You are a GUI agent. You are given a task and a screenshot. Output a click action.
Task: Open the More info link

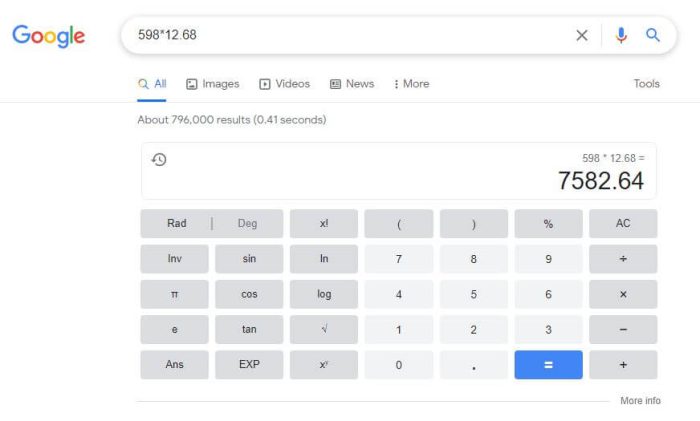click(x=640, y=401)
